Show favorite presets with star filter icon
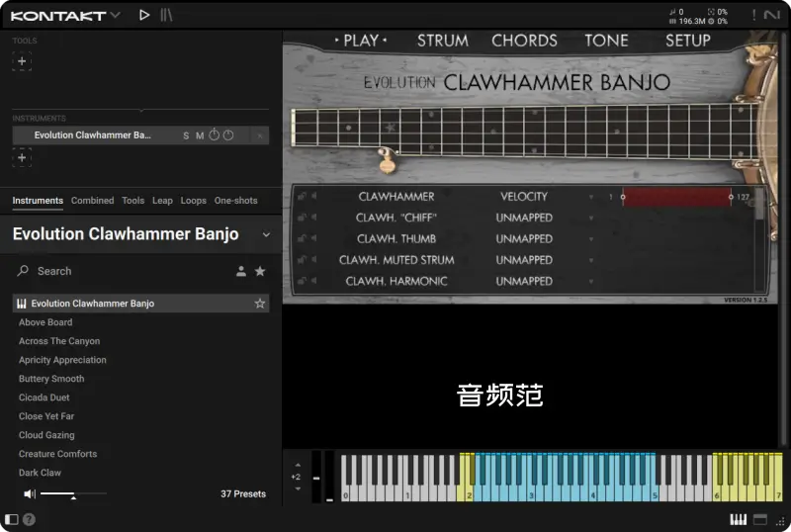This screenshot has width=791, height=532. point(260,271)
